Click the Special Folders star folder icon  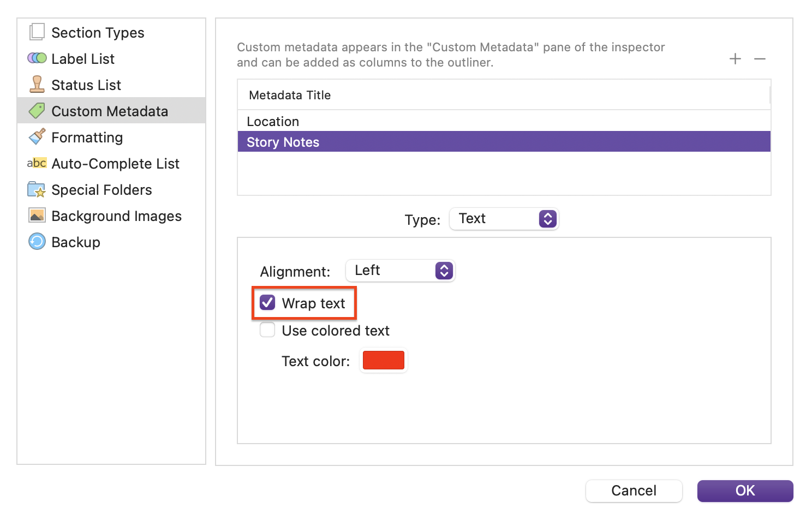pos(37,189)
